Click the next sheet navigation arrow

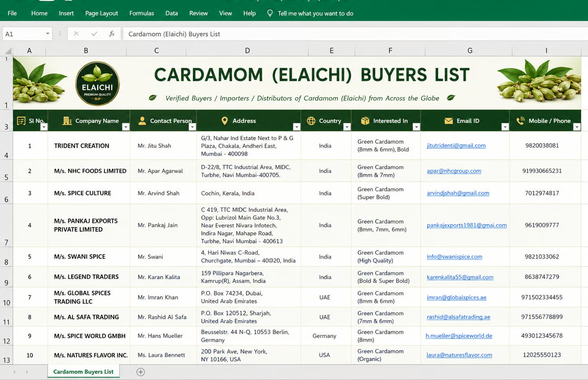pyautogui.click(x=27, y=372)
